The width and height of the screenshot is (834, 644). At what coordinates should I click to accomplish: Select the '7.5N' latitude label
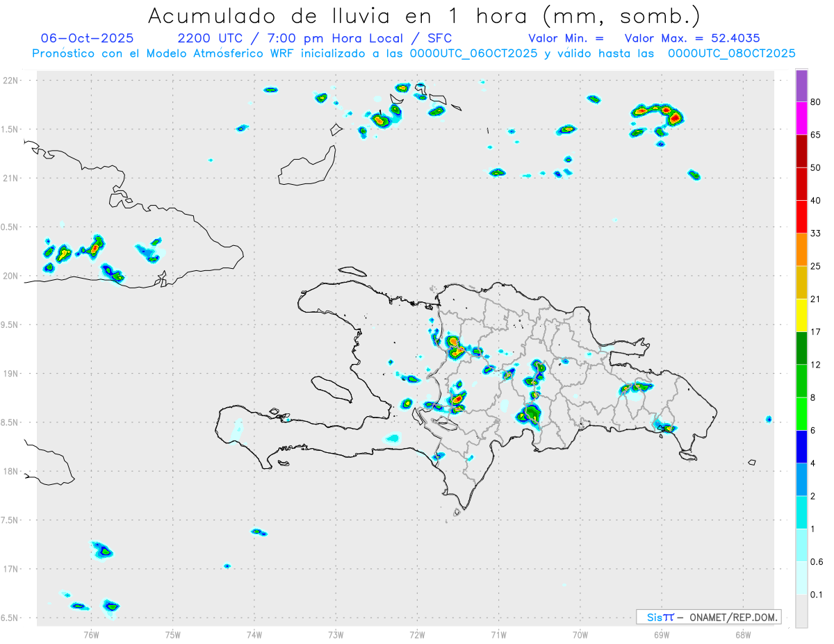pos(10,520)
